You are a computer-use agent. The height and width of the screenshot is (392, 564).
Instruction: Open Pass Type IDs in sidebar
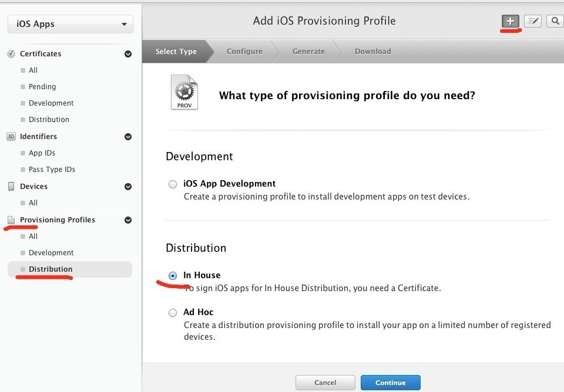(x=52, y=169)
